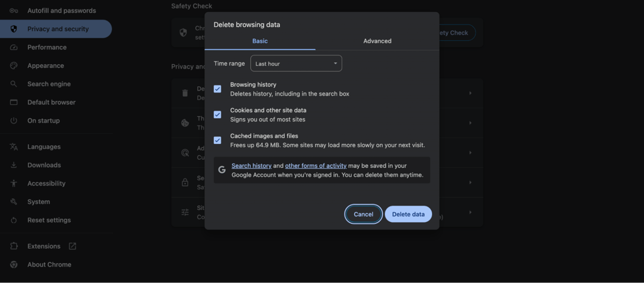This screenshot has width=644, height=283.
Task: Click the Chrome logo beside About Chrome
Action: (14, 265)
